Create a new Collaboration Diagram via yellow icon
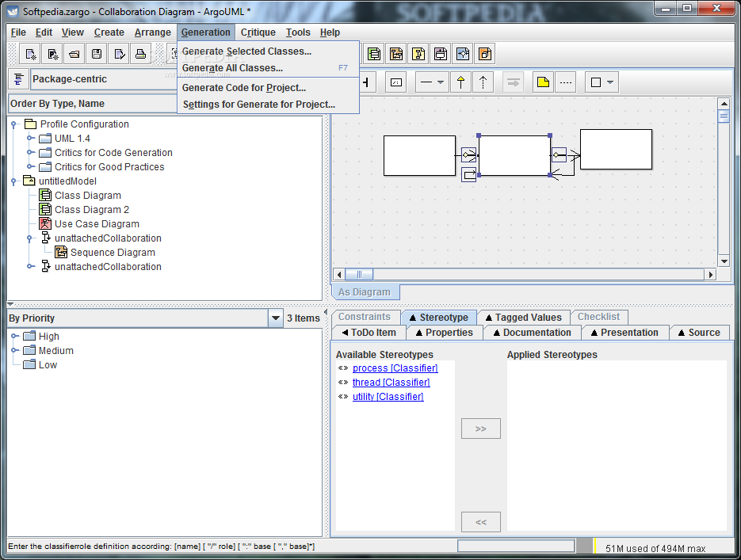This screenshot has width=741, height=560. [418, 54]
